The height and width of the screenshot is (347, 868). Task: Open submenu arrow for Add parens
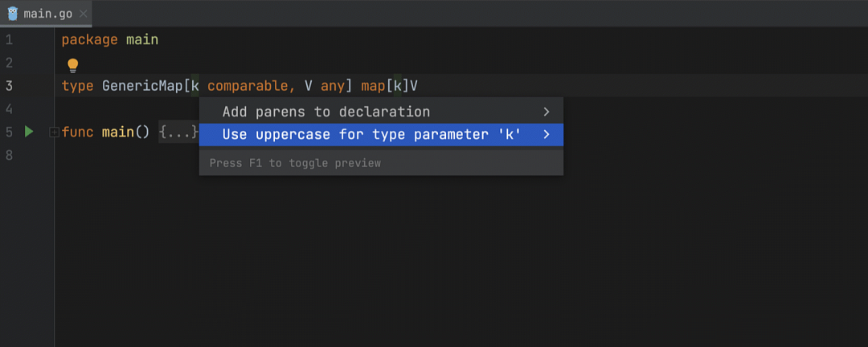547,112
